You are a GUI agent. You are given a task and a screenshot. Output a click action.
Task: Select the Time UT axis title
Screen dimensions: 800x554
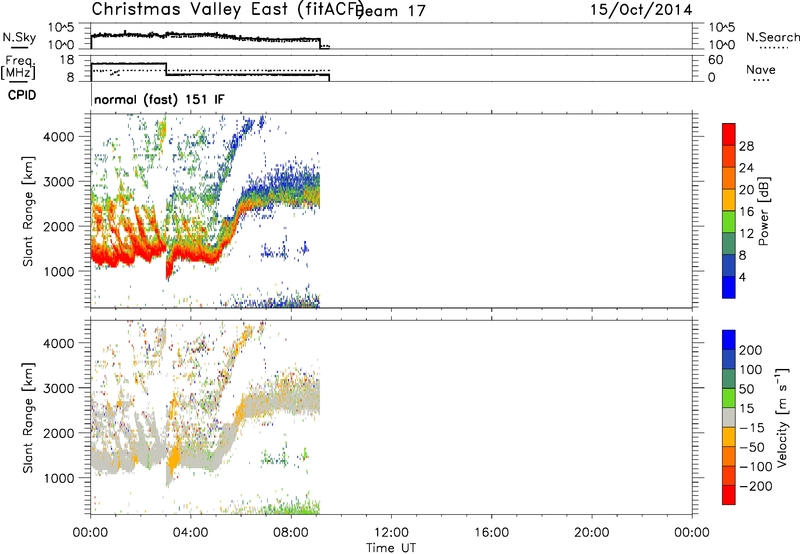coord(391,548)
